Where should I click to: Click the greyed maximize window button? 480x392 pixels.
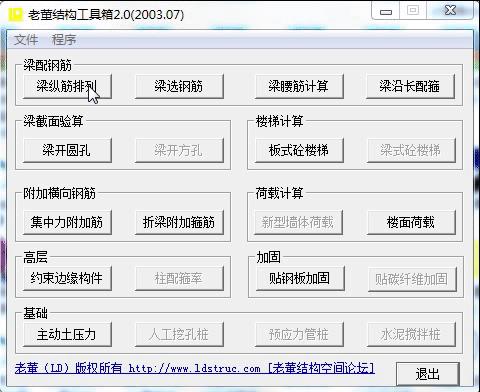[x=413, y=11]
